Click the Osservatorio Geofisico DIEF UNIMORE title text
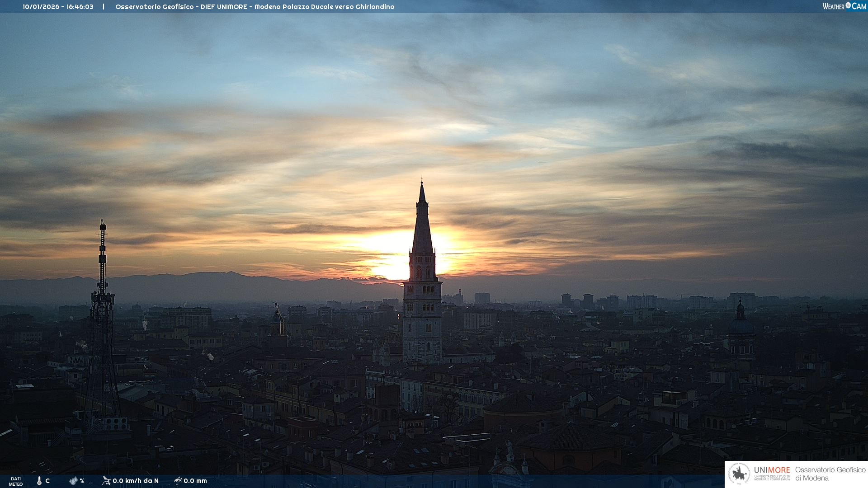Viewport: 868px width, 488px height. pos(255,7)
